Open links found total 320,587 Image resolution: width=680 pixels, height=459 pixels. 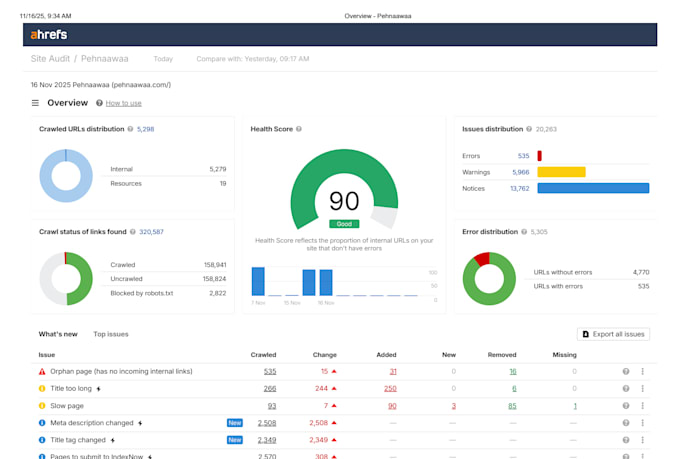tap(151, 232)
